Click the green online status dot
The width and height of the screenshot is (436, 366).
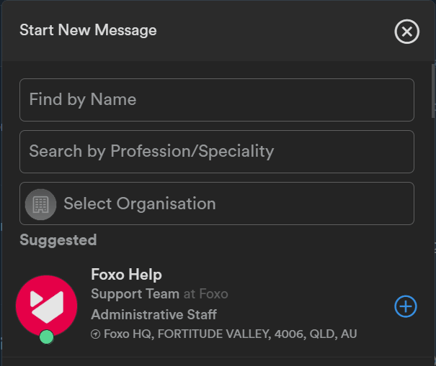[x=47, y=337]
